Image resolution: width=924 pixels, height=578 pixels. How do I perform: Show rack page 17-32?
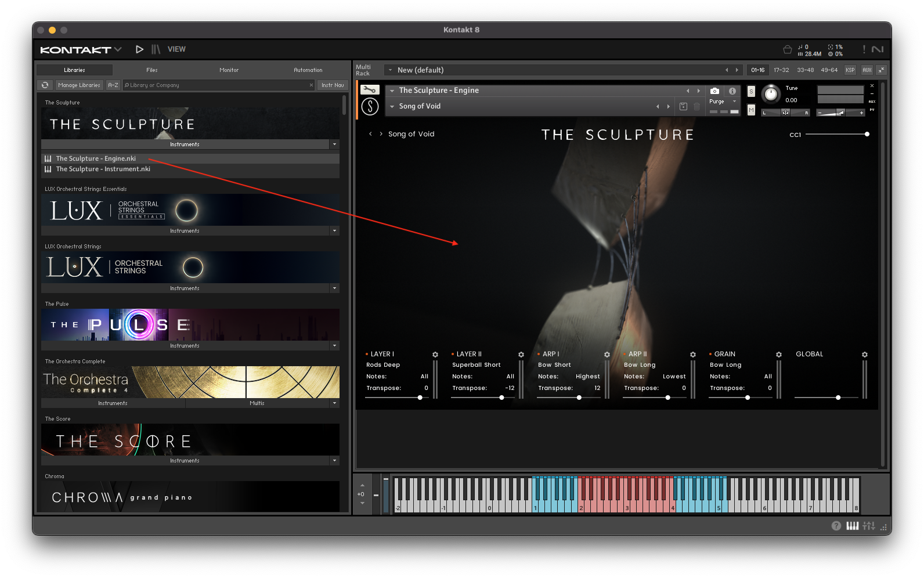coord(781,70)
